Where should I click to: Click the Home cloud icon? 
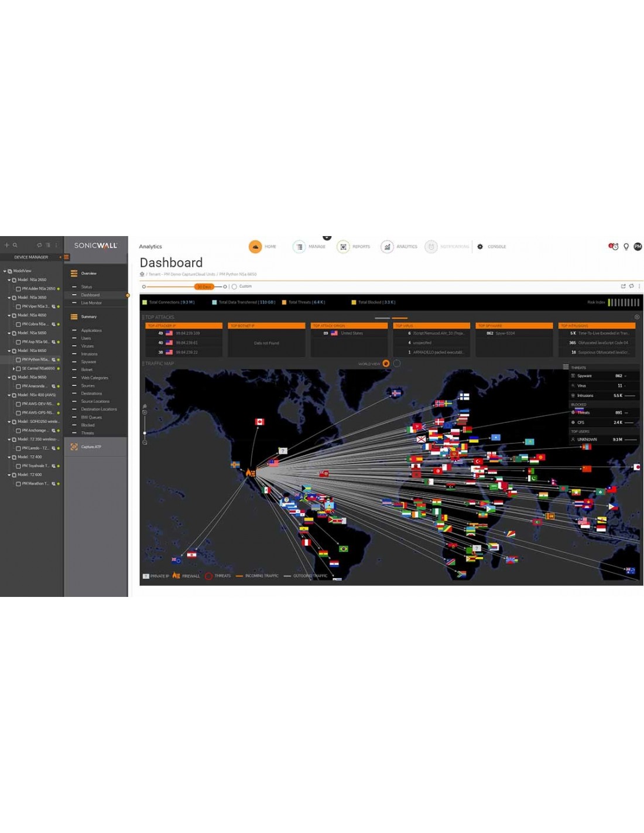click(255, 247)
